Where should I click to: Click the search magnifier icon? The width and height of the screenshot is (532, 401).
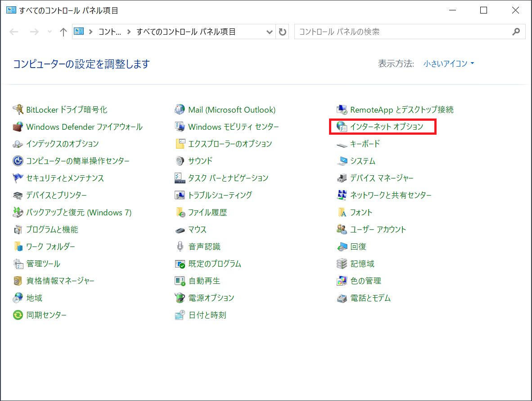pyautogui.click(x=516, y=32)
